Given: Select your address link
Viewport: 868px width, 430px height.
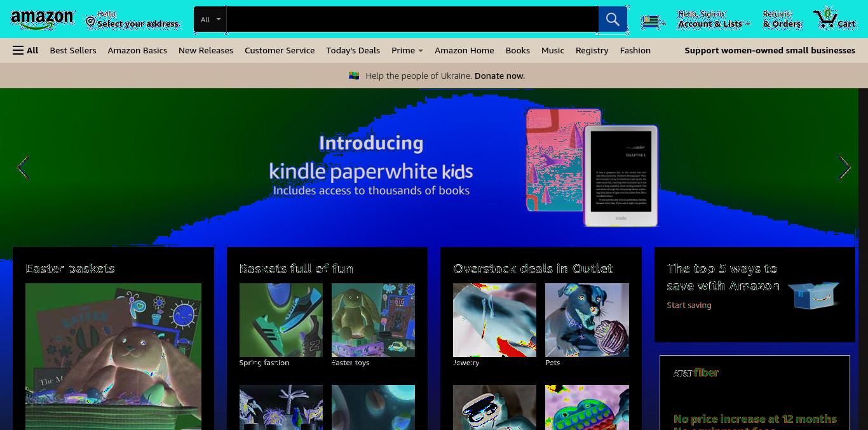Looking at the screenshot, I should 138,24.
